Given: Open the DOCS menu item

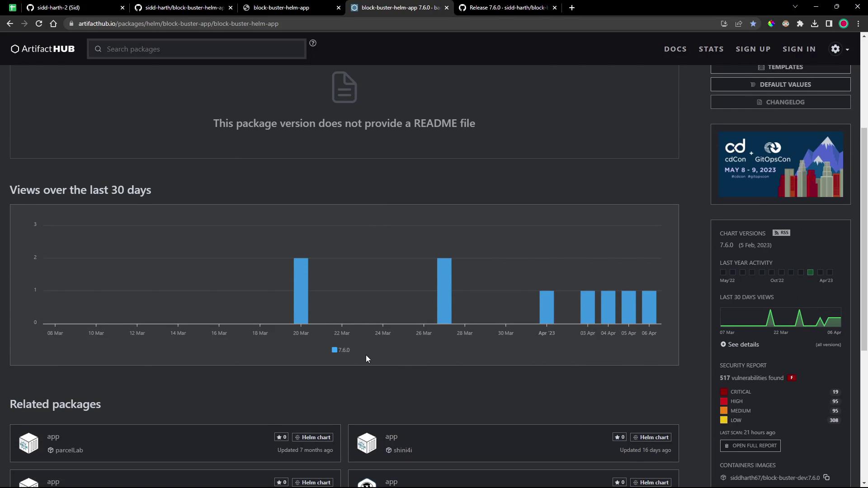Looking at the screenshot, I should 675,49.
